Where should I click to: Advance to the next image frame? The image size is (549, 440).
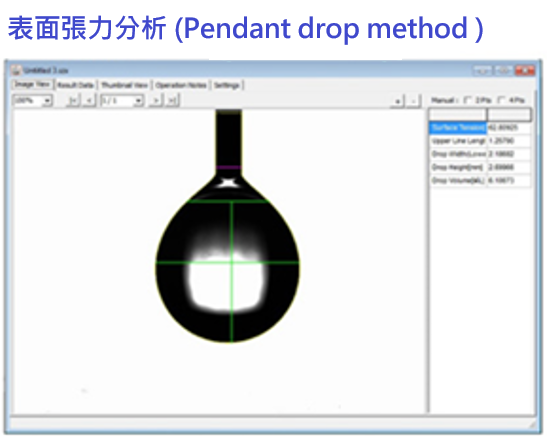point(156,101)
